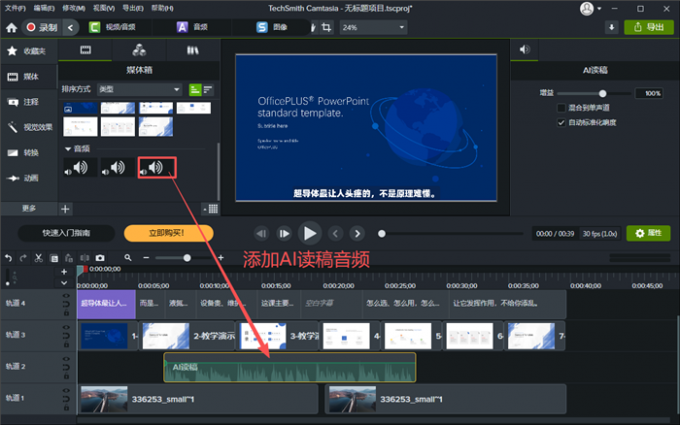Click the previous frame playback button

(261, 234)
